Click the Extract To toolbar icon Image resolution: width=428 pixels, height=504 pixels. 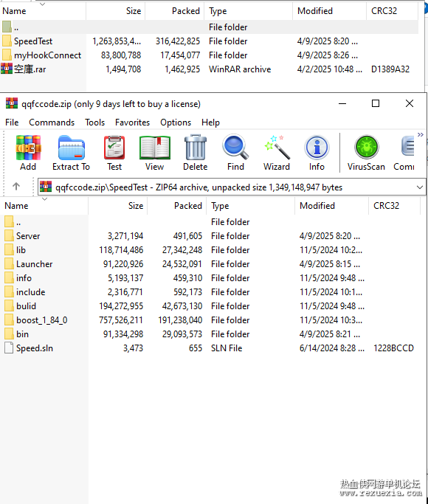pos(72,148)
